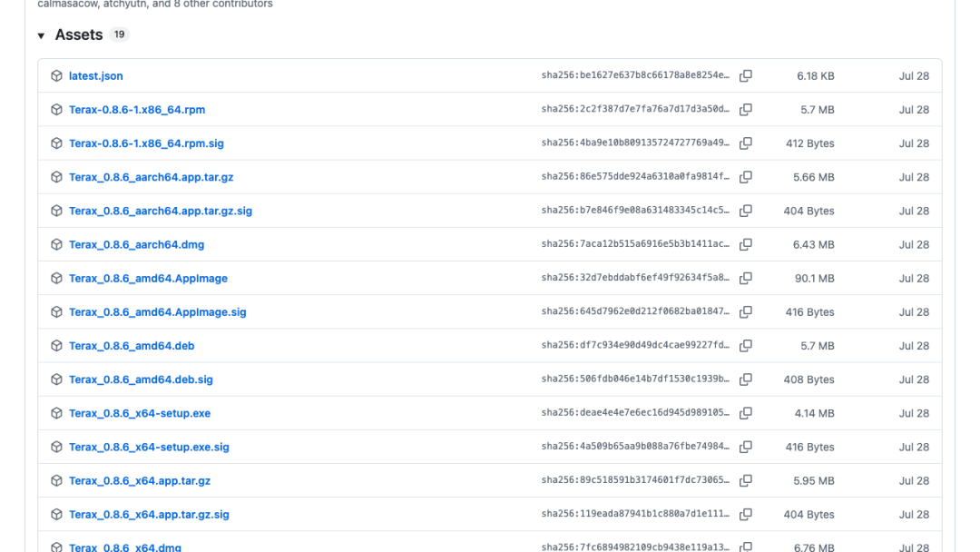The height and width of the screenshot is (552, 980).
Task: Click package icon beside x64-setup.exe
Action: 56,413
